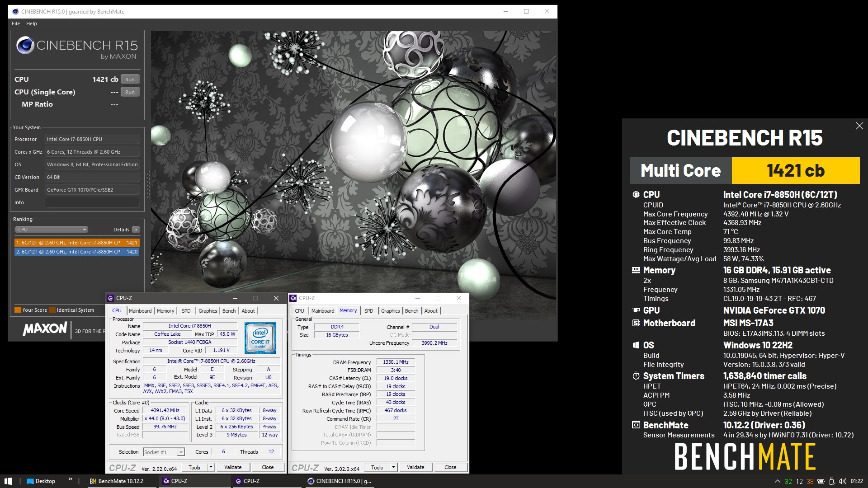
Task: Open the Details arrow in the Ranking section
Action: click(136, 230)
